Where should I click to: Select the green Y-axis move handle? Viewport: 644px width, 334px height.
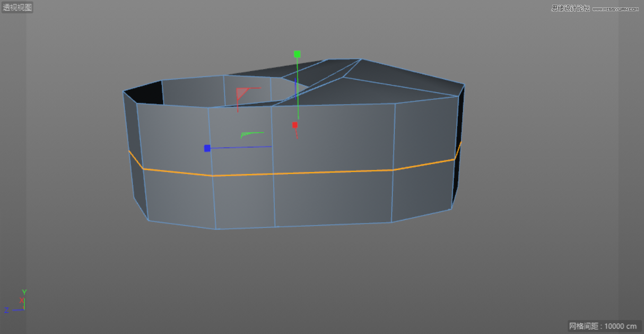(x=297, y=53)
